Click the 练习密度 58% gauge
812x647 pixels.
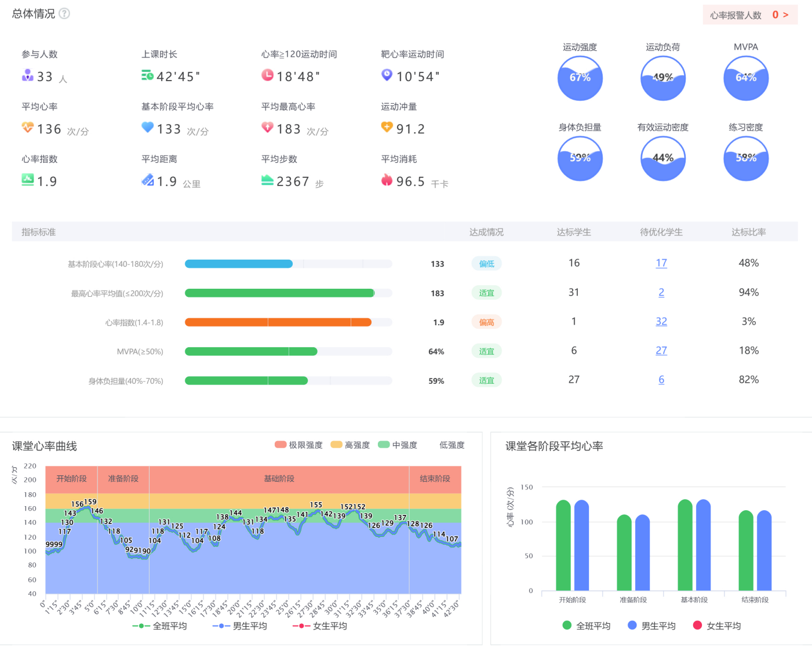click(x=746, y=158)
